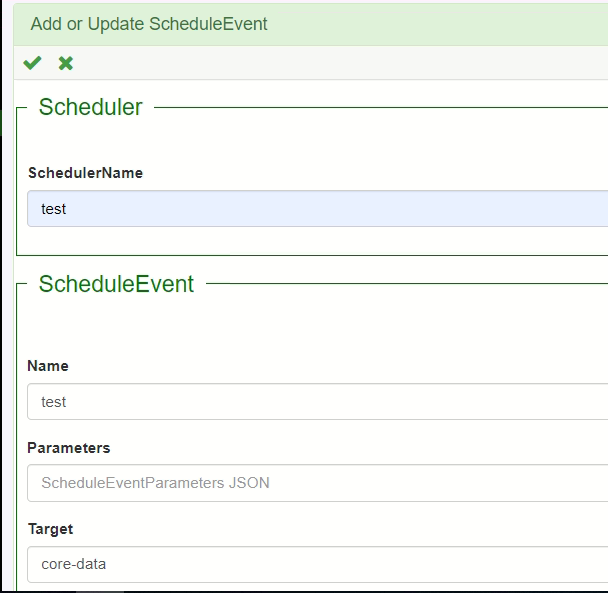This screenshot has width=608, height=593.
Task: Place cursor on 'test' text in SchedulerName box
Action: click(x=54, y=209)
